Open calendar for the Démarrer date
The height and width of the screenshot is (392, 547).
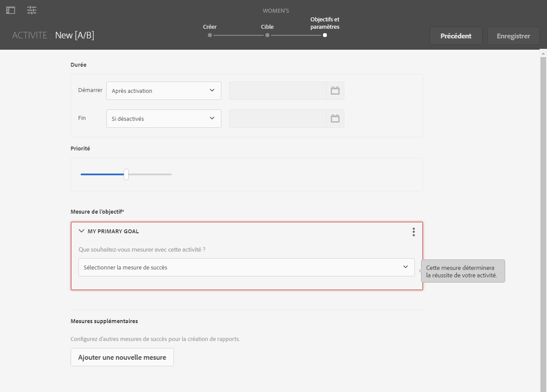point(335,91)
